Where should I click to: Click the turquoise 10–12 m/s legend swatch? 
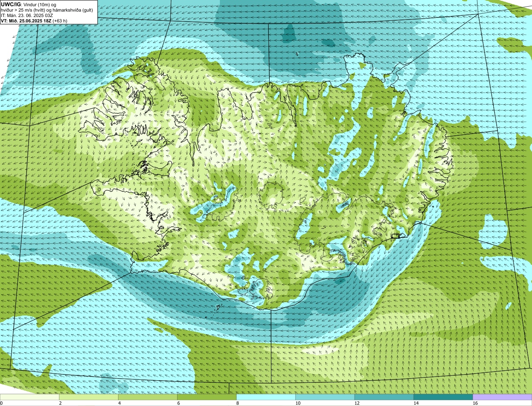pos(325,397)
